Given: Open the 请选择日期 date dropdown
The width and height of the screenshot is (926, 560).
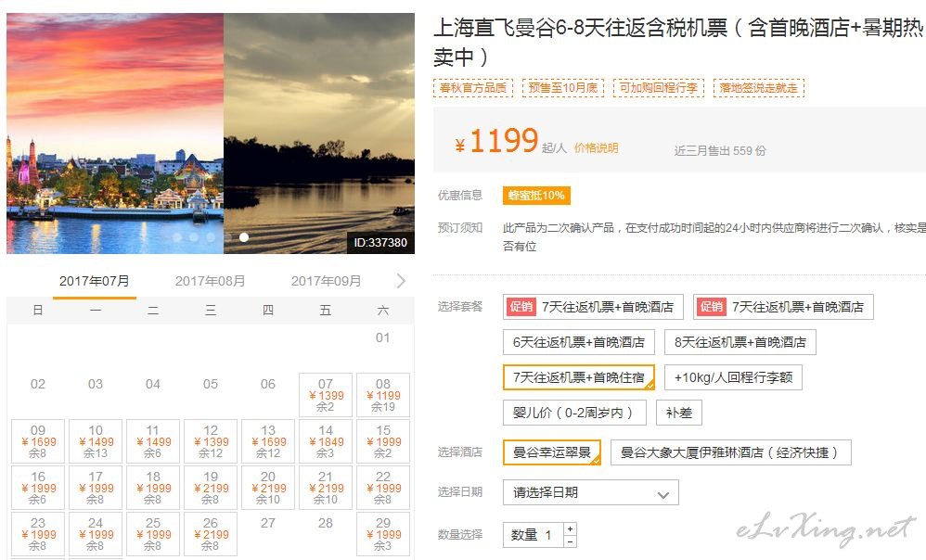Looking at the screenshot, I should pos(590,492).
